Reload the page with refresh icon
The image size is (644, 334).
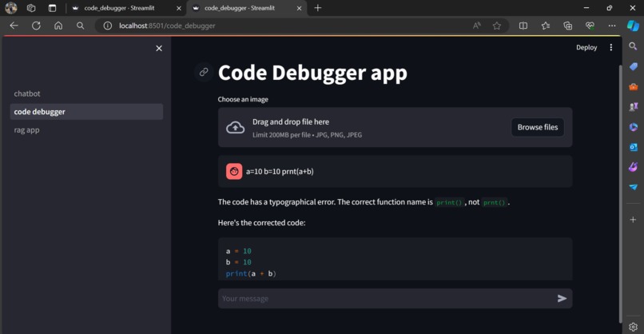(x=36, y=26)
